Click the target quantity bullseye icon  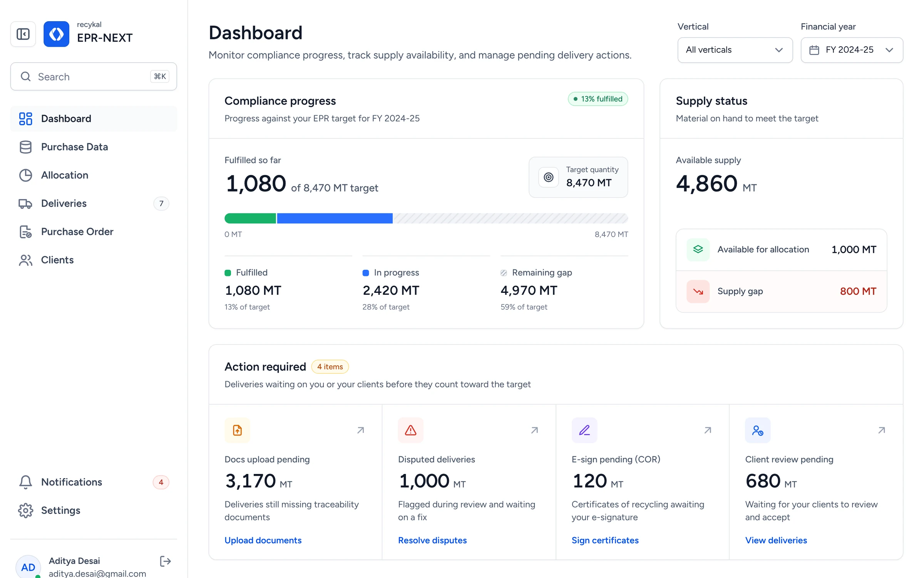tap(548, 177)
